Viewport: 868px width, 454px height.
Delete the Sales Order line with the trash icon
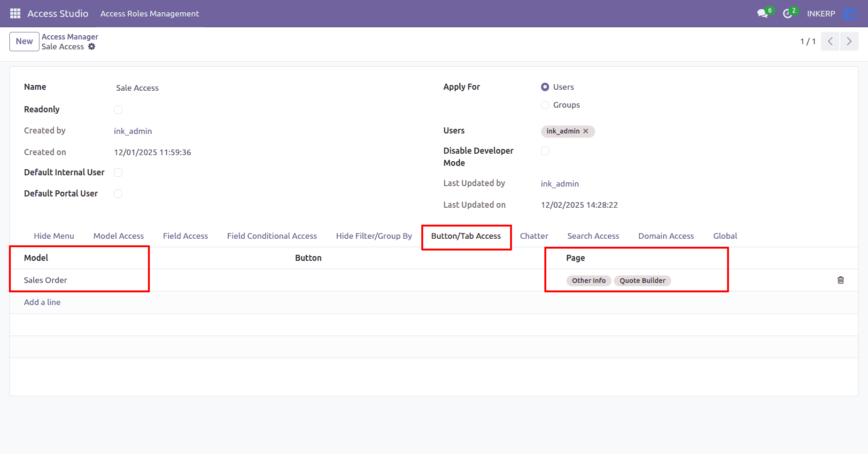pyautogui.click(x=841, y=280)
